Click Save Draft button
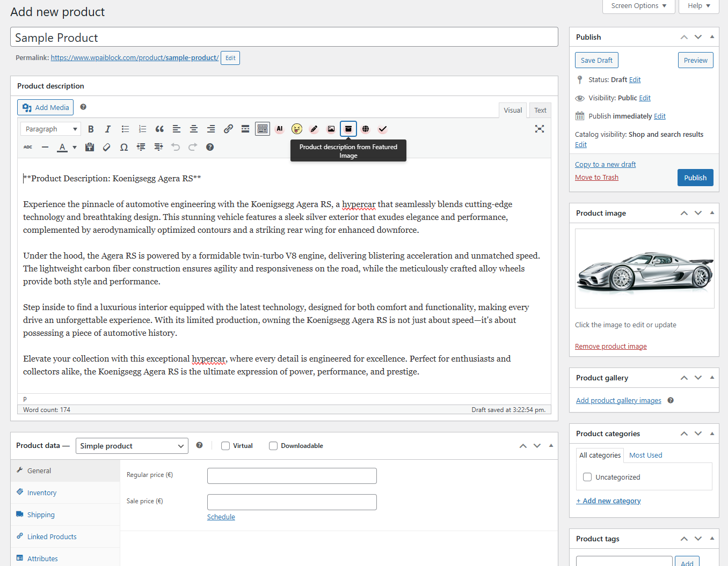The width and height of the screenshot is (728, 566). coord(596,60)
